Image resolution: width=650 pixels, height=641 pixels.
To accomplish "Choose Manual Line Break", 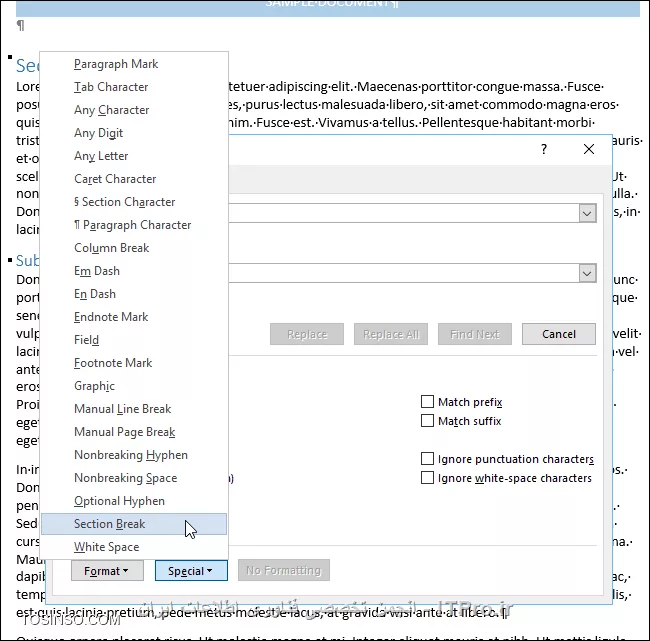I will [134, 409].
